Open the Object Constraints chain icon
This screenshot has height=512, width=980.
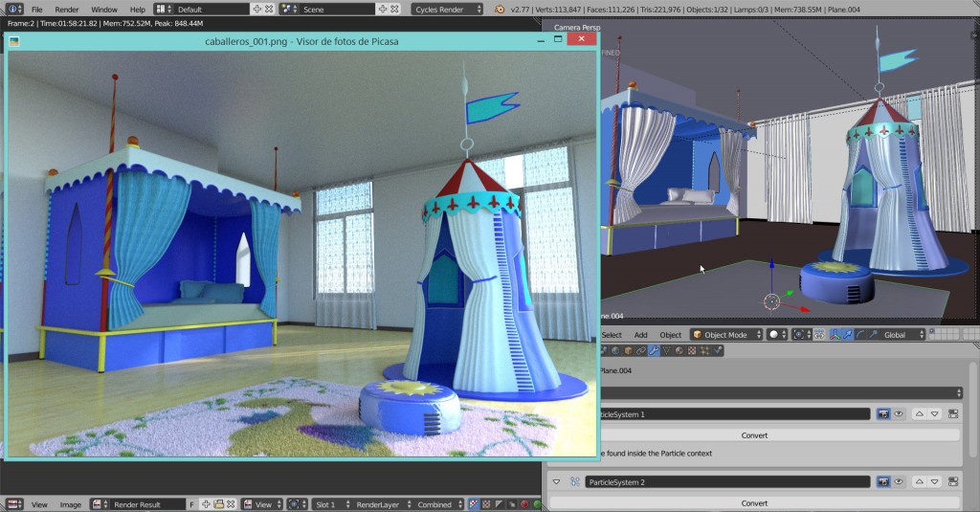pyautogui.click(x=641, y=350)
